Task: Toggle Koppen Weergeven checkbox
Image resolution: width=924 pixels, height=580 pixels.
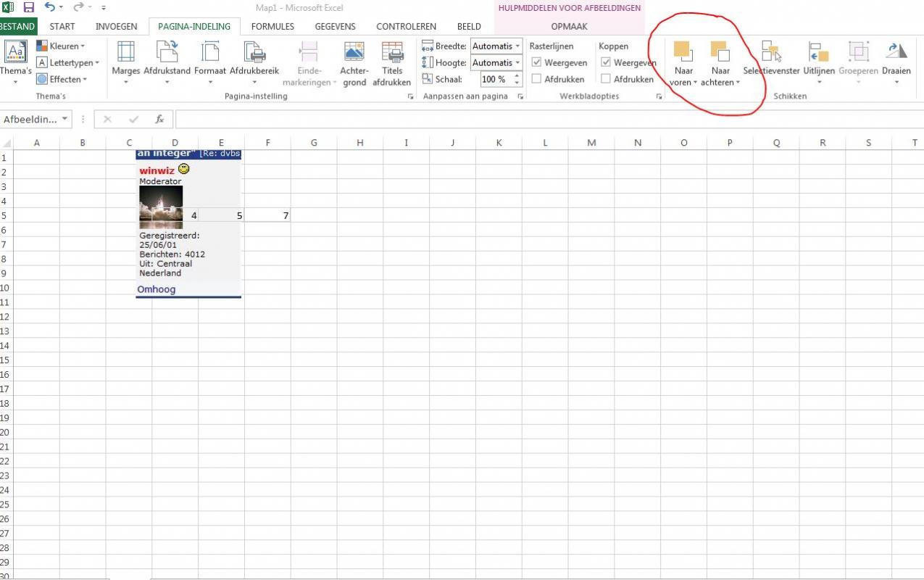Action: tap(607, 62)
